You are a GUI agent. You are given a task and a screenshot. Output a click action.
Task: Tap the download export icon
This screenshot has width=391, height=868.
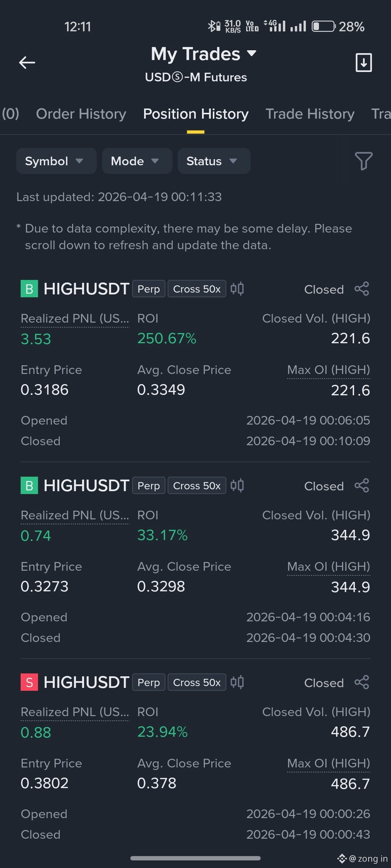click(x=363, y=63)
